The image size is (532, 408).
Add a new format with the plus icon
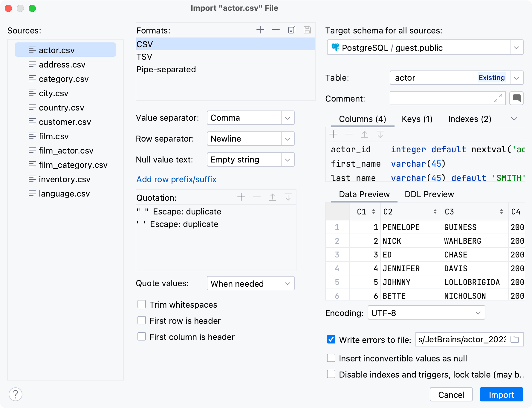click(260, 30)
